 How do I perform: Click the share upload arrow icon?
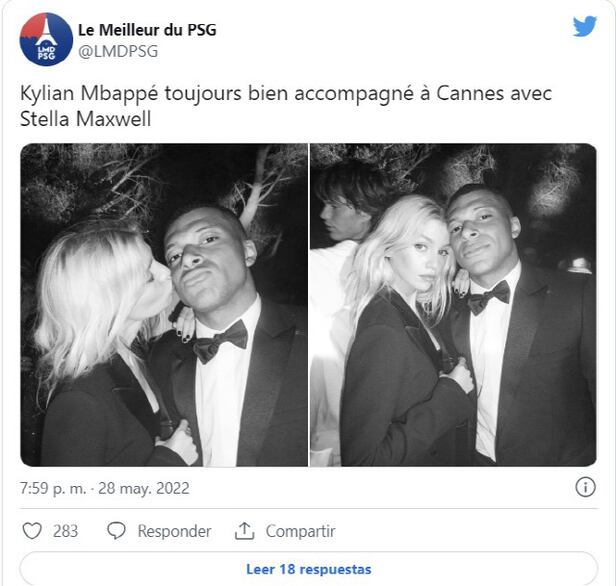point(245,531)
